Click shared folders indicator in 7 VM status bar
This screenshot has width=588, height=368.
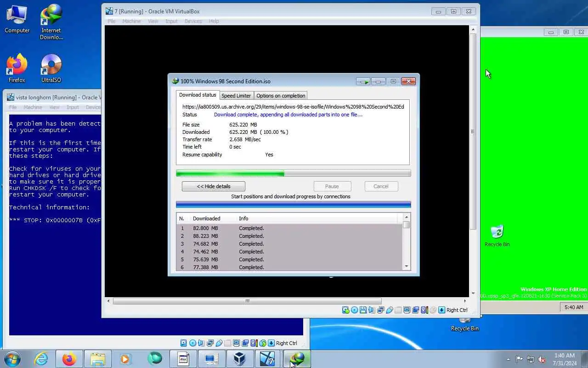click(x=398, y=310)
